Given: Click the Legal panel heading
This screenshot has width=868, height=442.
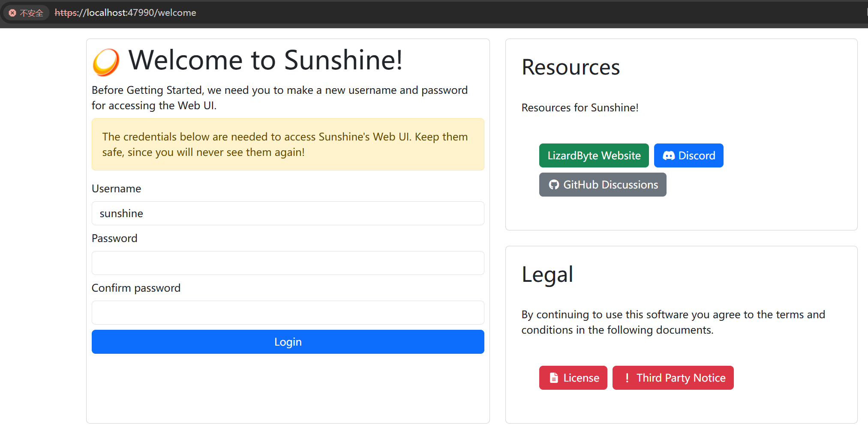Looking at the screenshot, I should 547,274.
